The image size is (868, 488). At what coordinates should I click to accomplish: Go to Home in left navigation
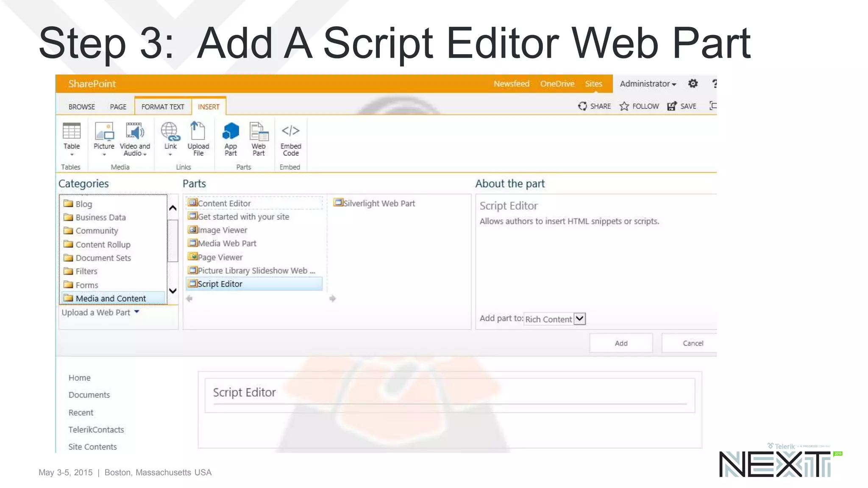pos(80,378)
